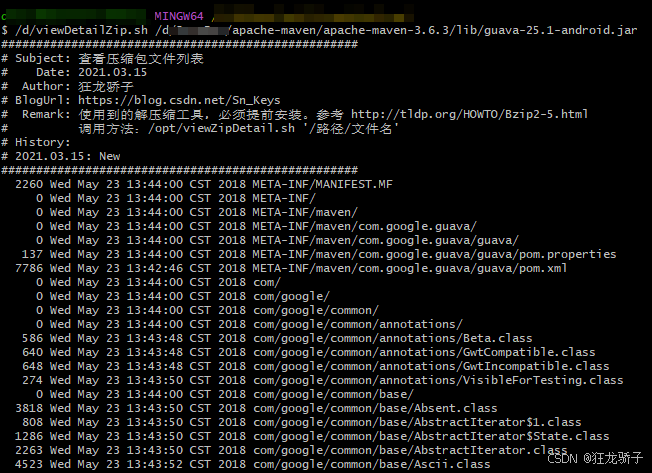
Task: Click the 13:42:46 timestamp
Action: [x=154, y=268]
